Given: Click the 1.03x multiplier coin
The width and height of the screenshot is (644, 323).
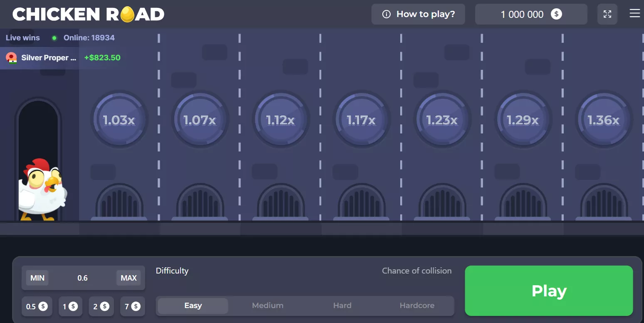Looking at the screenshot, I should [119, 120].
